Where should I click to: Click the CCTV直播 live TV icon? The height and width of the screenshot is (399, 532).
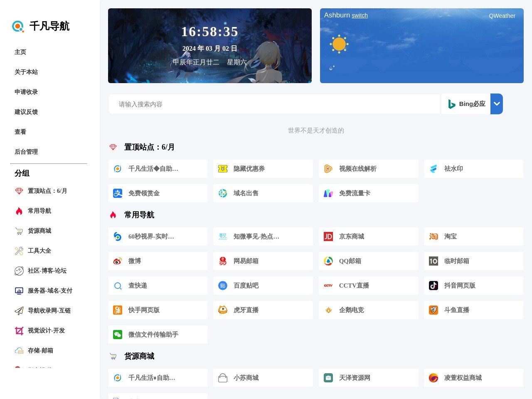click(x=328, y=286)
